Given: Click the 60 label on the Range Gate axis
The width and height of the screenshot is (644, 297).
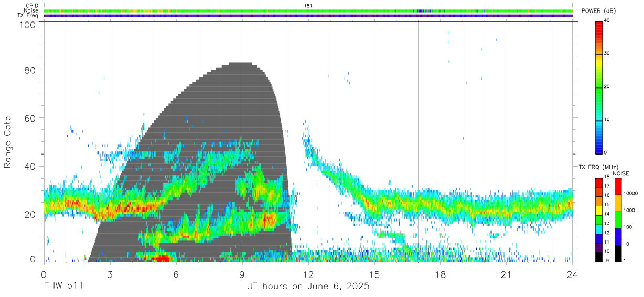Looking at the screenshot, I should tap(30, 118).
